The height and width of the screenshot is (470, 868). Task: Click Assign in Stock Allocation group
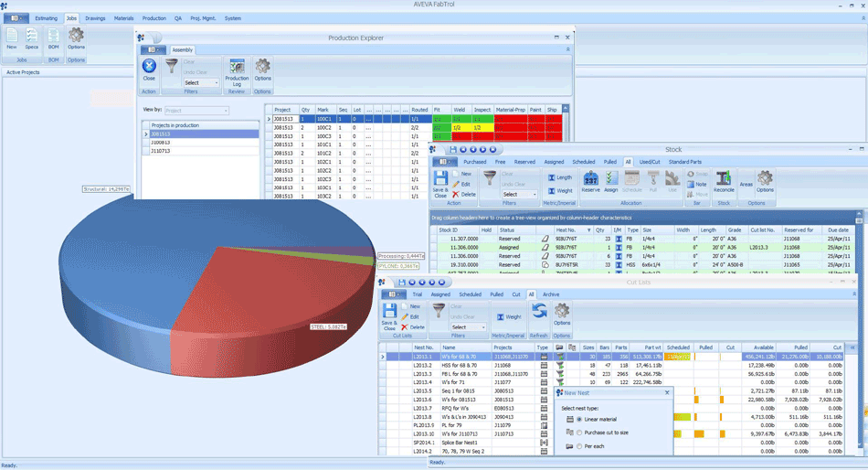coord(610,182)
